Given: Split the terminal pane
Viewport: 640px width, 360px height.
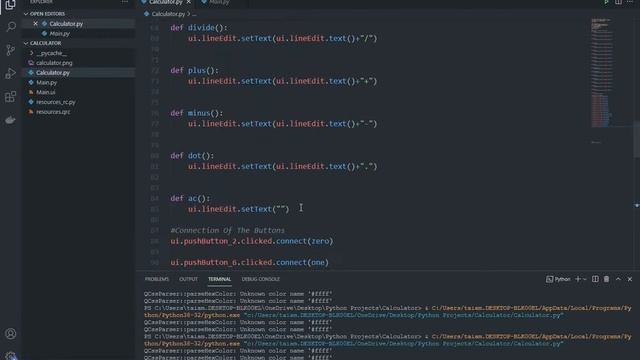Looking at the screenshot, I should coord(595,279).
